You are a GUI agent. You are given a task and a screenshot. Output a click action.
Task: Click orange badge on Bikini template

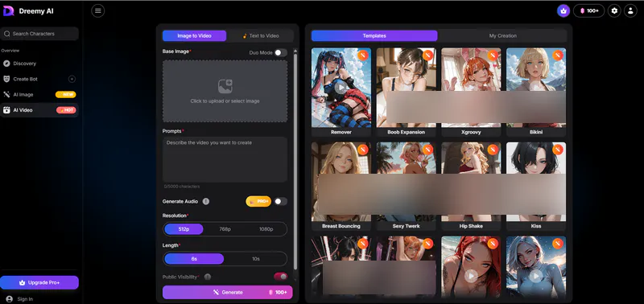tap(558, 55)
